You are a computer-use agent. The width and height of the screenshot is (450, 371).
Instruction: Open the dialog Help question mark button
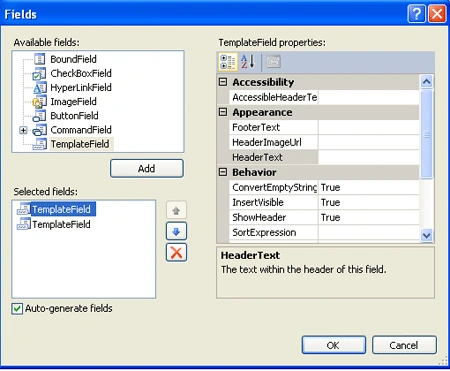[x=416, y=14]
